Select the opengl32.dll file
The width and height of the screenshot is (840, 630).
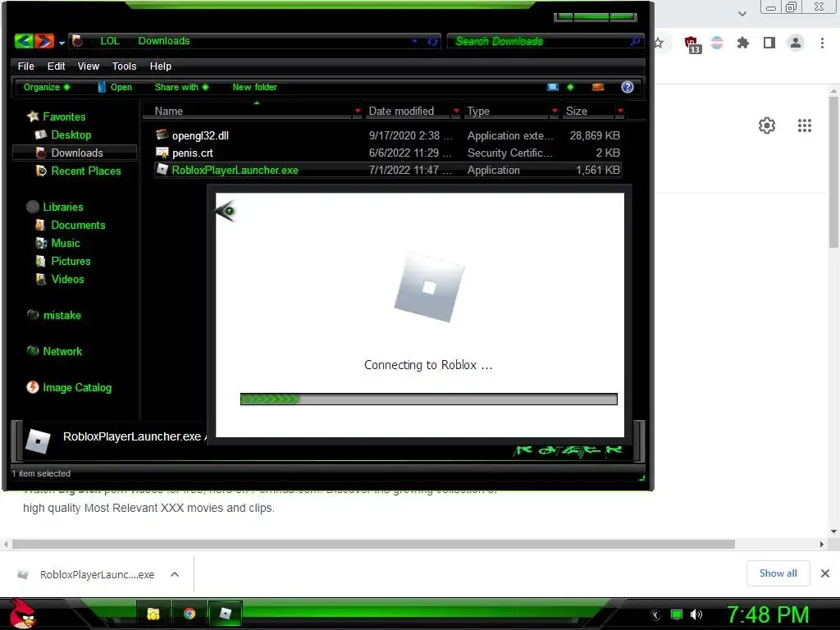(x=387, y=135)
